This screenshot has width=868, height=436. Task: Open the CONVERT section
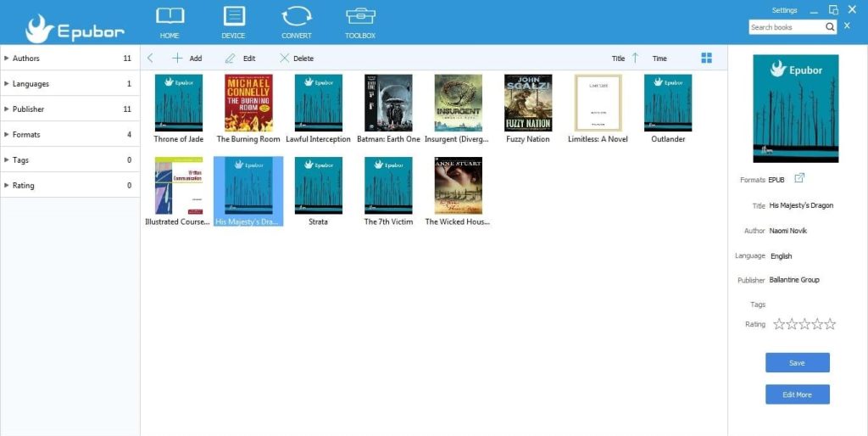coord(297,22)
